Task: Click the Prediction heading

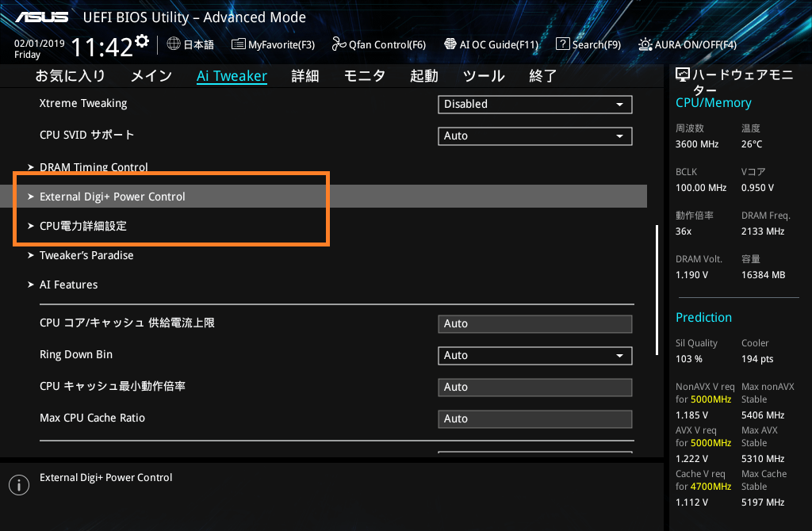Action: [704, 317]
